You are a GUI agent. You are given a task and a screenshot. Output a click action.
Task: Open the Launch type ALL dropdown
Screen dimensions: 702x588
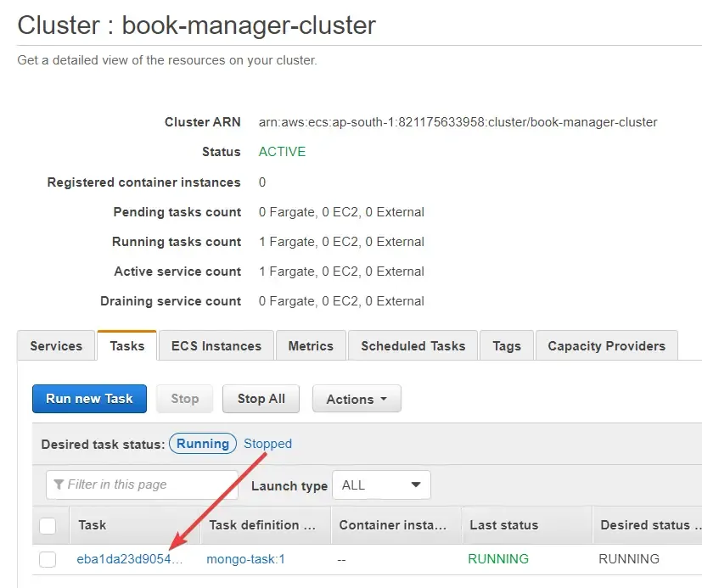(381, 484)
